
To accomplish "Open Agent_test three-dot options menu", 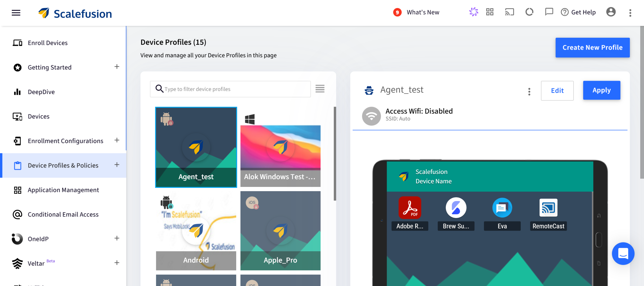I will coord(529,91).
